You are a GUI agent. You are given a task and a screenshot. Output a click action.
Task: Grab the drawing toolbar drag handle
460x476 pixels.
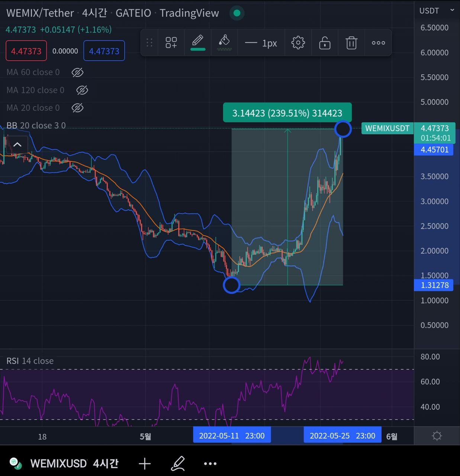(x=149, y=43)
